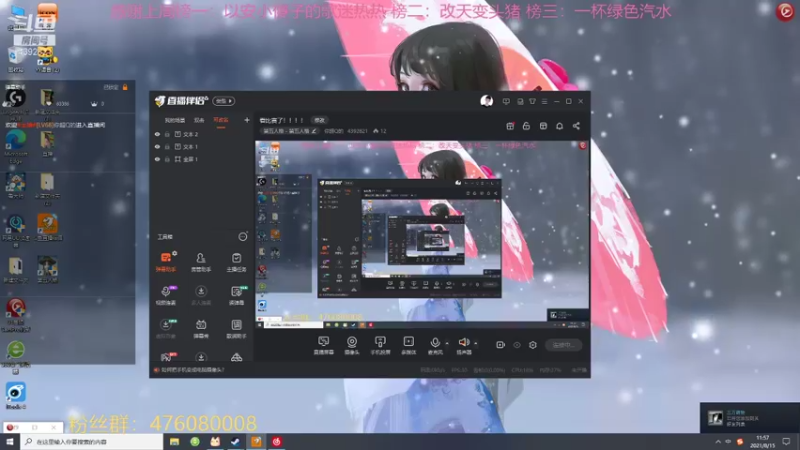The height and width of the screenshot is (450, 800).
Task: Hide the 文本 2 layer with its eye icon
Action: [x=157, y=134]
